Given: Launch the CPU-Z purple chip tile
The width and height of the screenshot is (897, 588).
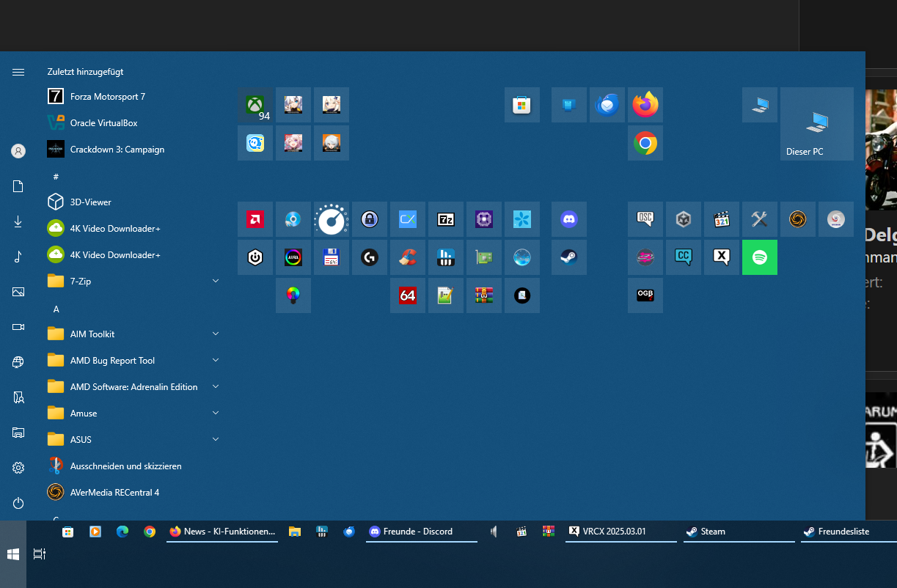Looking at the screenshot, I should 484,219.
